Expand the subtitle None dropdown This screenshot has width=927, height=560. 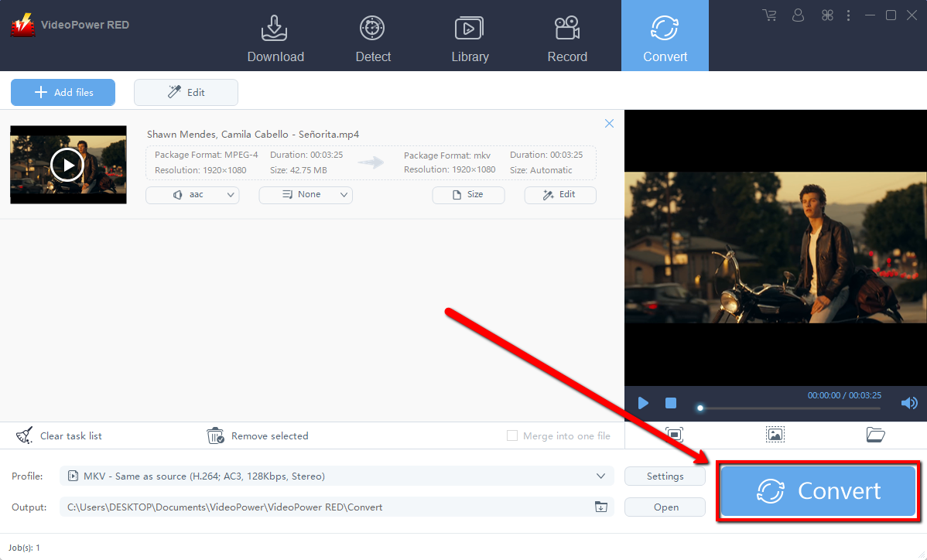[305, 195]
